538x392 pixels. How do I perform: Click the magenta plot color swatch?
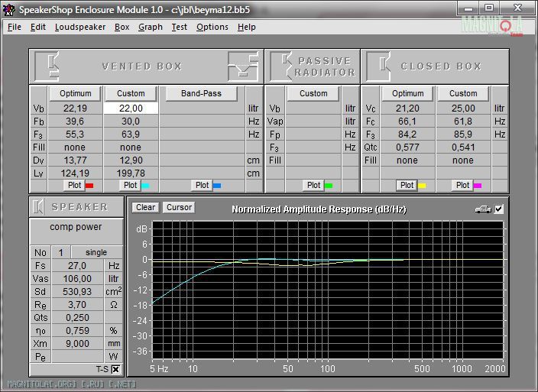click(x=478, y=186)
